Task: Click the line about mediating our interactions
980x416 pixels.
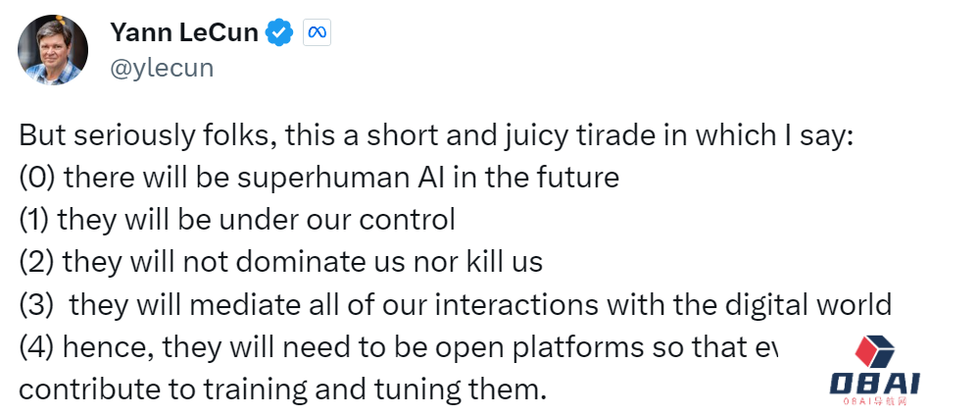Action: pos(455,304)
